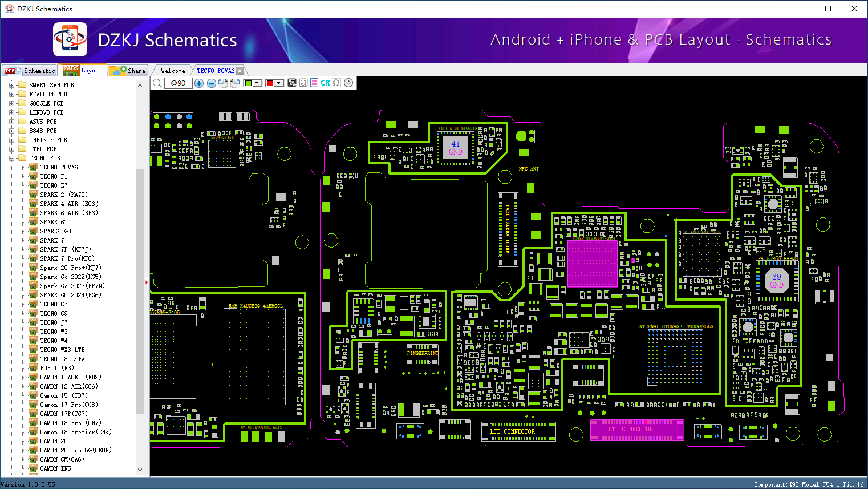The height and width of the screenshot is (489, 868).
Task: Open the red color dropdown arrow
Action: (x=279, y=83)
